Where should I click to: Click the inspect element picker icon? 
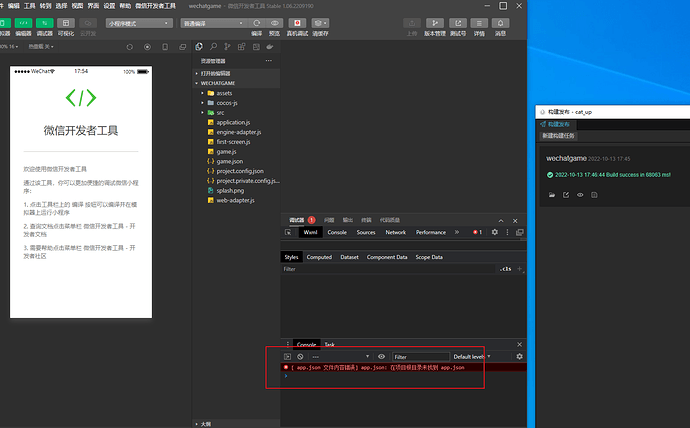coord(288,232)
